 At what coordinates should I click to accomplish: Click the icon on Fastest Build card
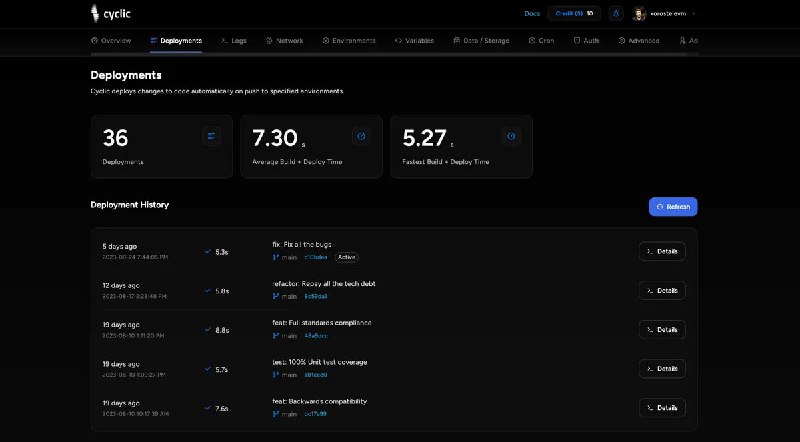tap(510, 136)
